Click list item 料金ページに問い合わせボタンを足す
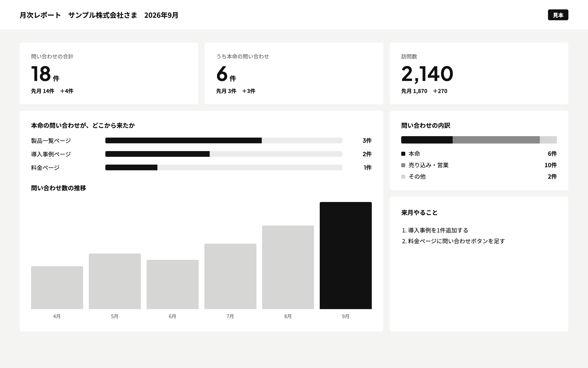Viewport: 588px width, 368px height. [x=456, y=241]
